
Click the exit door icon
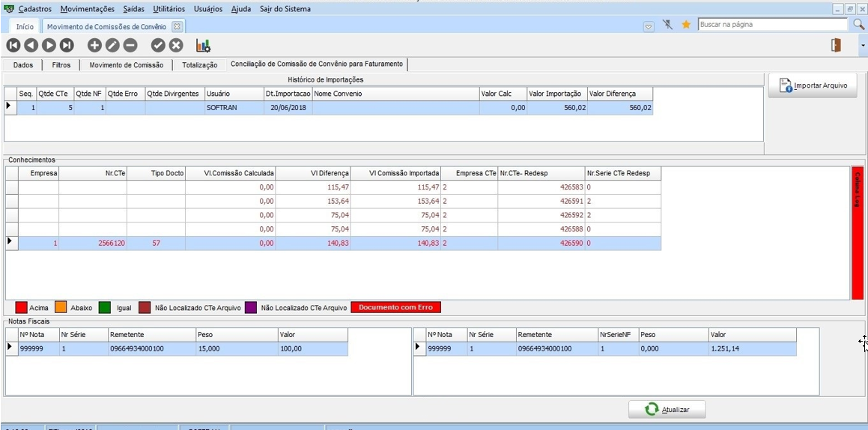[836, 46]
